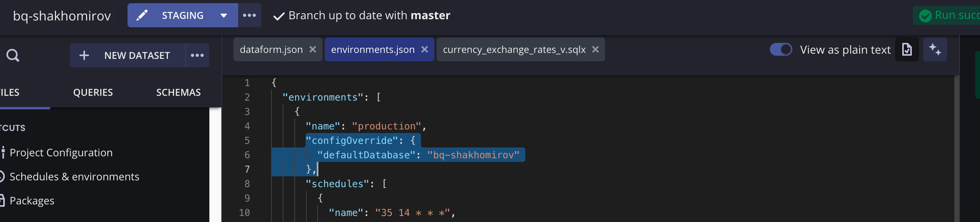The width and height of the screenshot is (980, 222).
Task: Close the dataform.json tab
Action: 313,49
